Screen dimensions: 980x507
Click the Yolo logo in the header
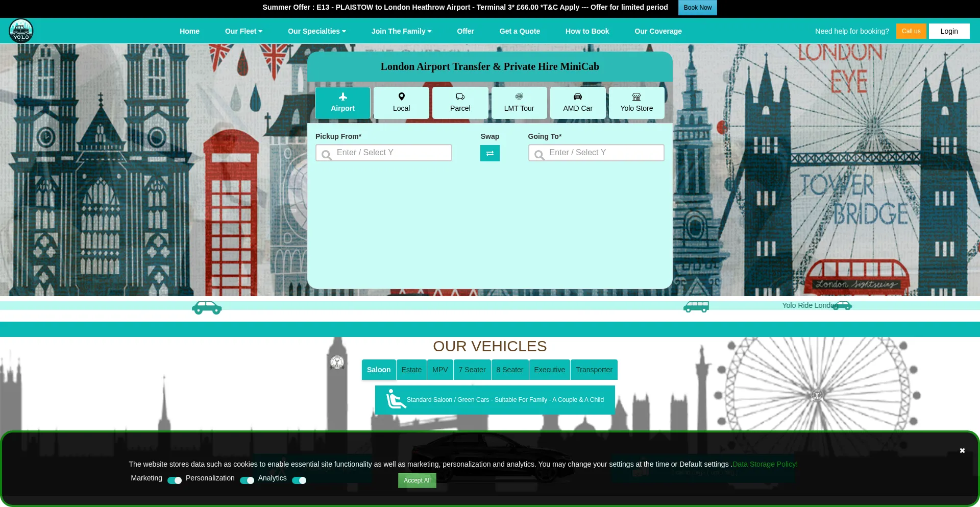coord(21,31)
